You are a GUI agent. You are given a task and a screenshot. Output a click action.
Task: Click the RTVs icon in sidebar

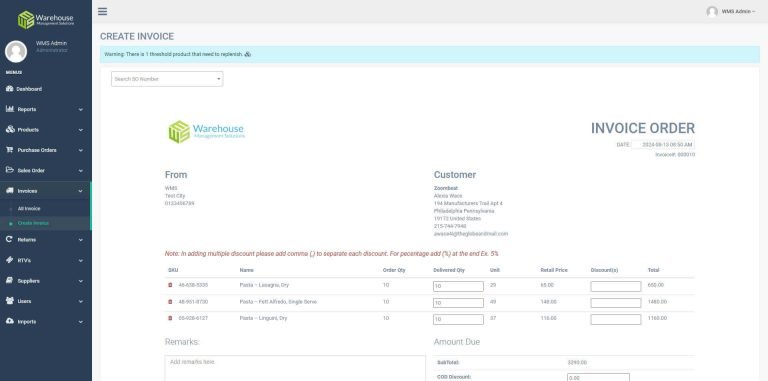point(9,260)
